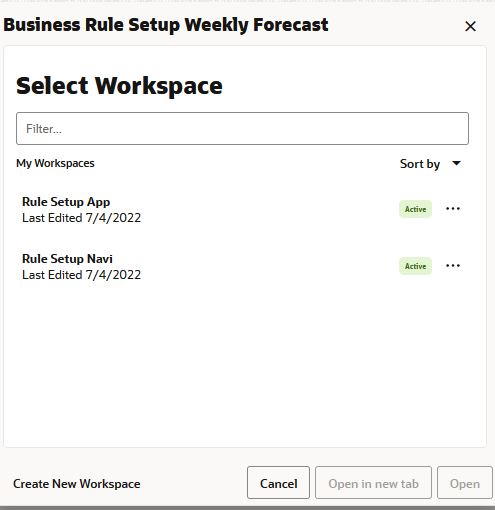Image resolution: width=495 pixels, height=510 pixels.
Task: Click Last Edited date under Rule Setup Navi
Action: click(81, 275)
